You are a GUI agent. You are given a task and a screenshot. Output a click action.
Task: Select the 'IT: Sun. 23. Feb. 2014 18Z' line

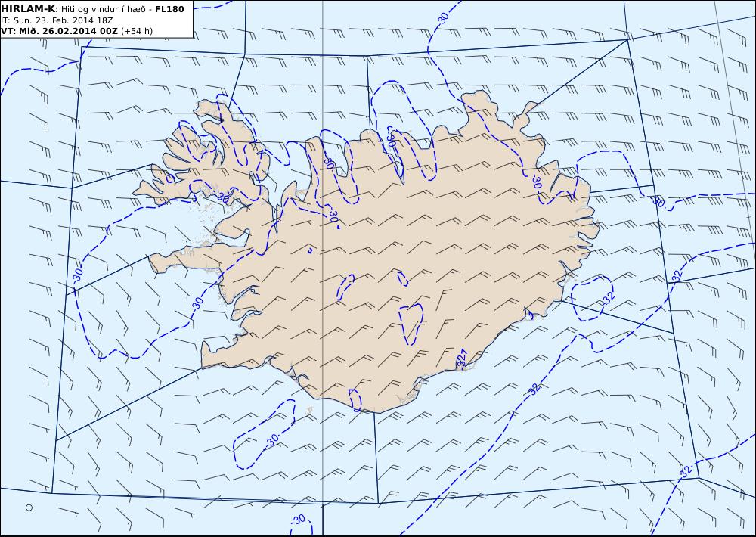point(57,20)
